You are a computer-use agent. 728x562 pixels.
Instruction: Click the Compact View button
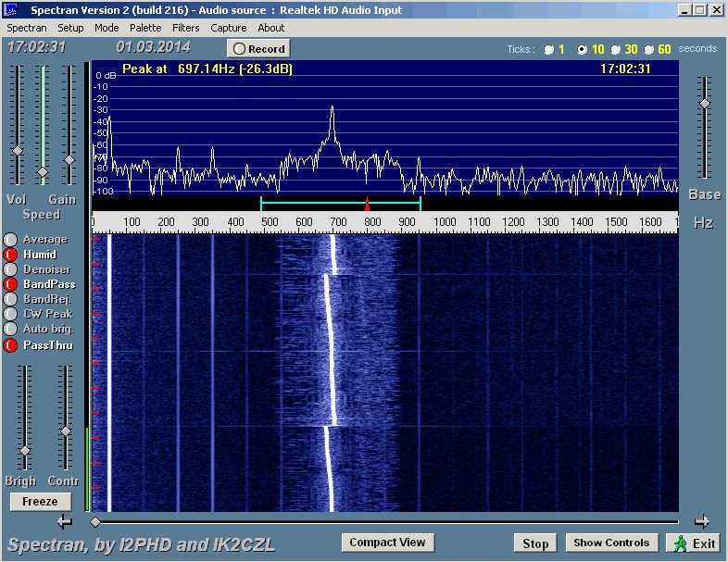pyautogui.click(x=388, y=543)
